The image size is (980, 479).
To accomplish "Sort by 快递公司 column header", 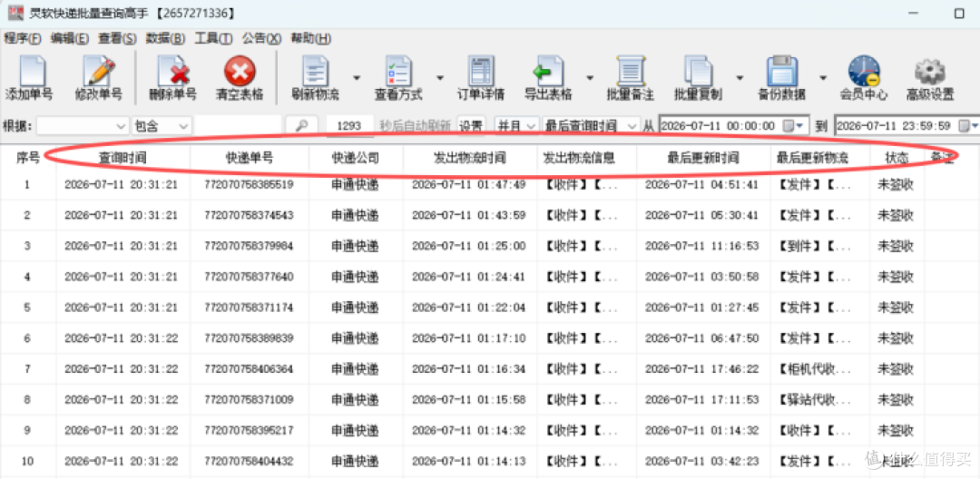I will click(x=356, y=158).
